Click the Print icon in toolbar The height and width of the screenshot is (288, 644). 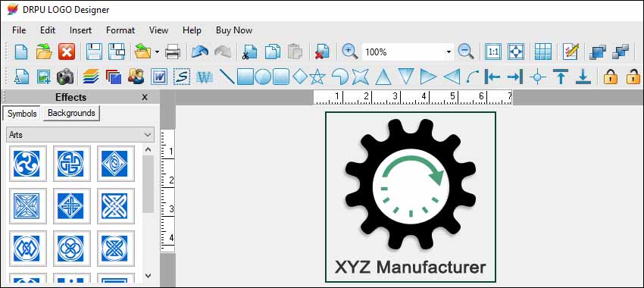173,52
